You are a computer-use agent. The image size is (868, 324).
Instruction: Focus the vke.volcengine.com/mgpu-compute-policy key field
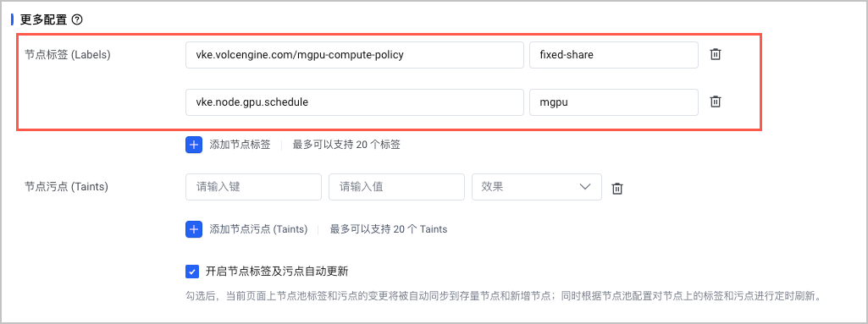tap(354, 55)
